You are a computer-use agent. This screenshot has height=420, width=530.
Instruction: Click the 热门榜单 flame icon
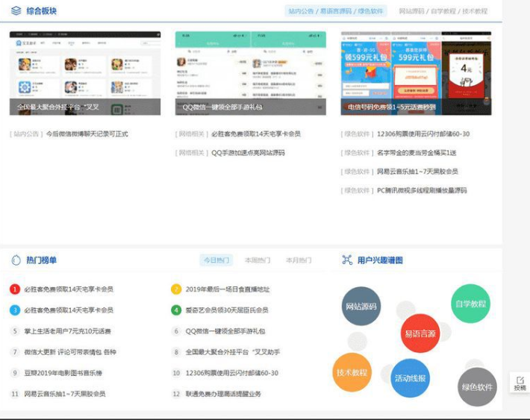[16, 260]
